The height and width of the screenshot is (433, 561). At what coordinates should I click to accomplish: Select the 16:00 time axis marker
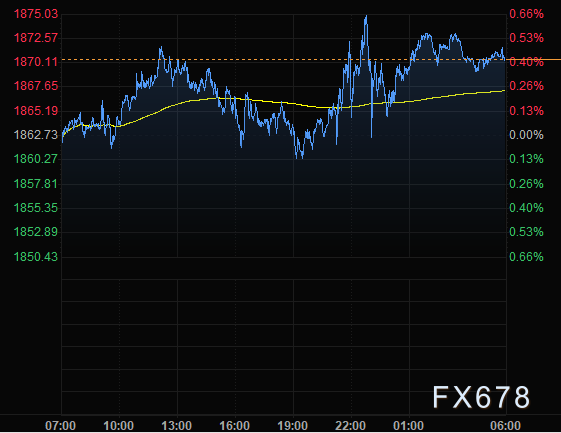tap(234, 425)
